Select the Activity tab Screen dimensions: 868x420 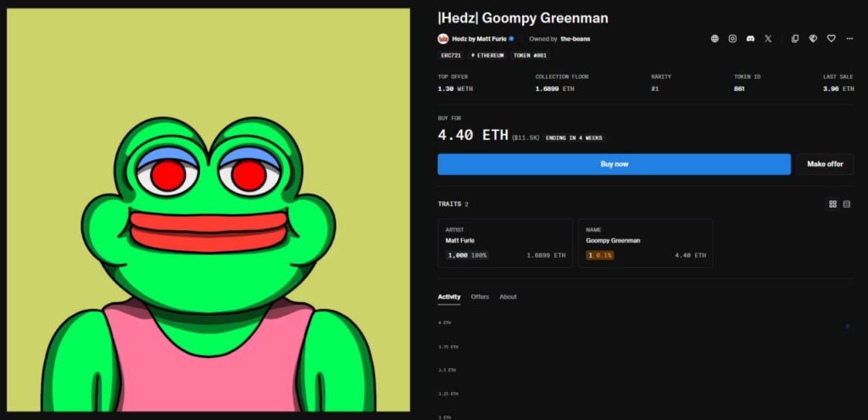click(449, 298)
